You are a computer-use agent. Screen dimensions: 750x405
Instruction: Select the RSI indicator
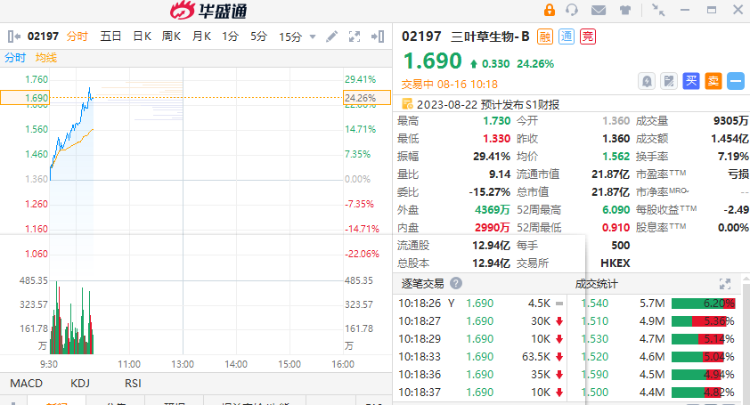132,383
